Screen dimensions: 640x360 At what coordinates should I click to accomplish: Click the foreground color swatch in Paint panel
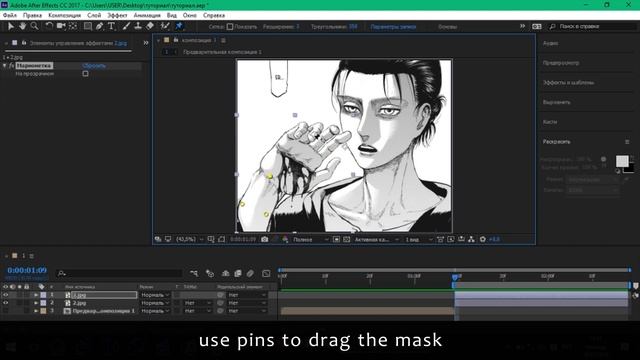622,161
